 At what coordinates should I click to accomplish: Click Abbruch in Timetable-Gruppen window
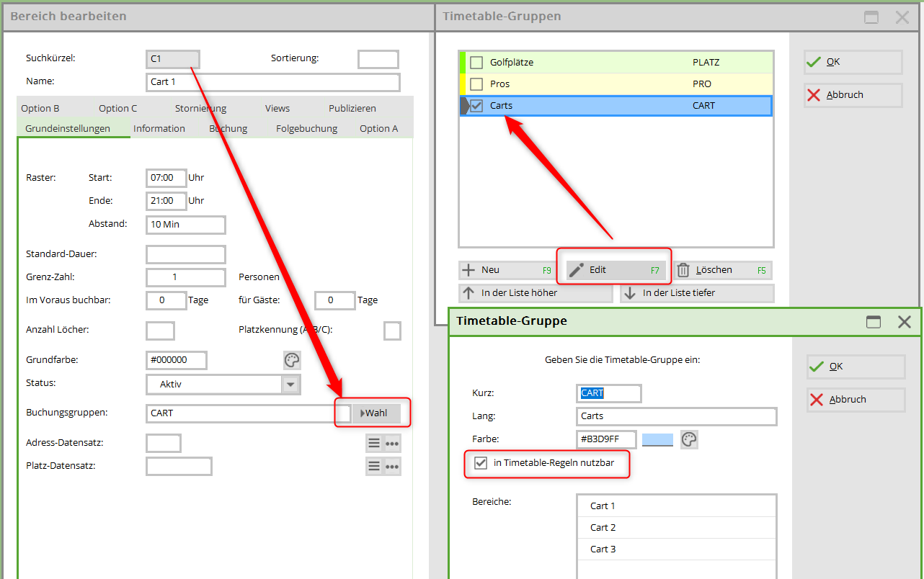coord(853,95)
